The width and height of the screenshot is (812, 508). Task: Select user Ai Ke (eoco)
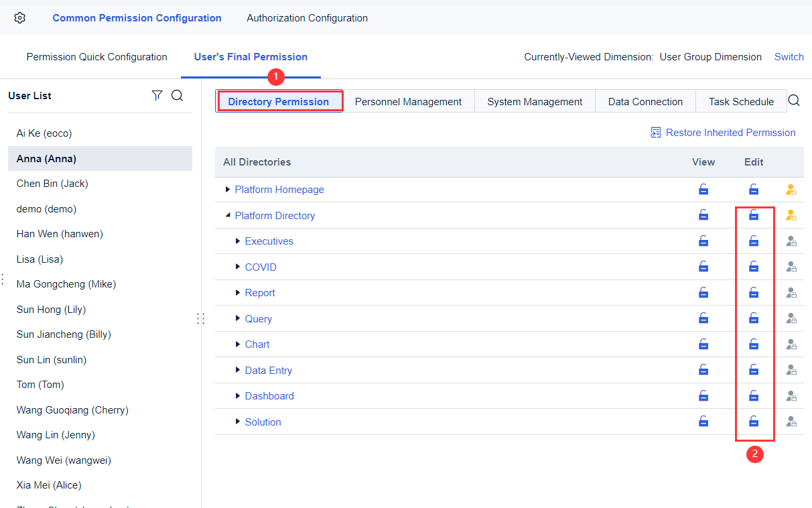[x=100, y=133]
